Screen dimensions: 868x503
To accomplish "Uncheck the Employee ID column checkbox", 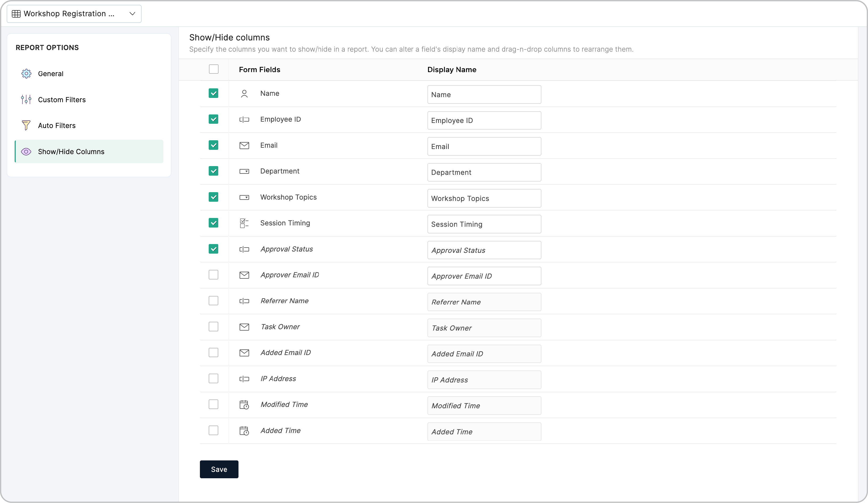I will [x=213, y=119].
